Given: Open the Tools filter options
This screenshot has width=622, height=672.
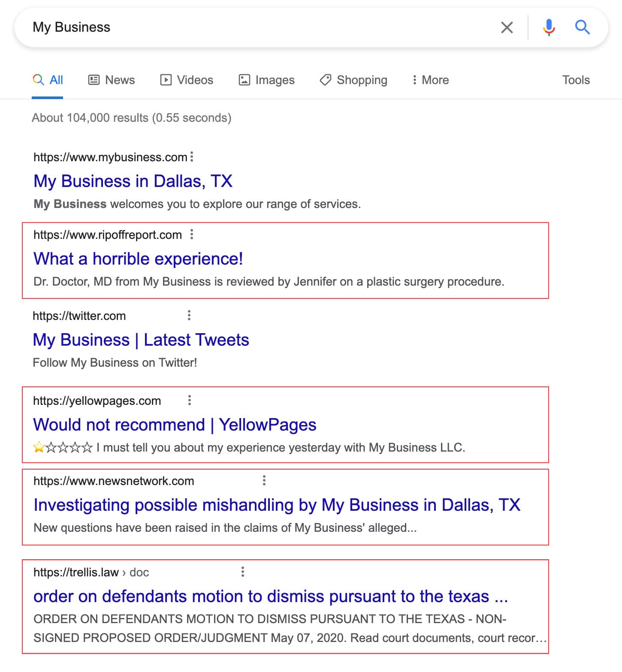Looking at the screenshot, I should coord(576,80).
